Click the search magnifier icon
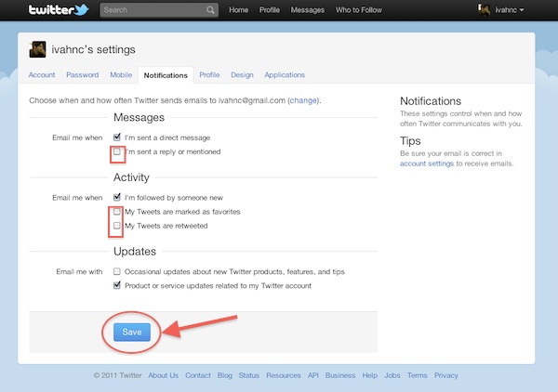The height and width of the screenshot is (392, 558). [x=210, y=10]
